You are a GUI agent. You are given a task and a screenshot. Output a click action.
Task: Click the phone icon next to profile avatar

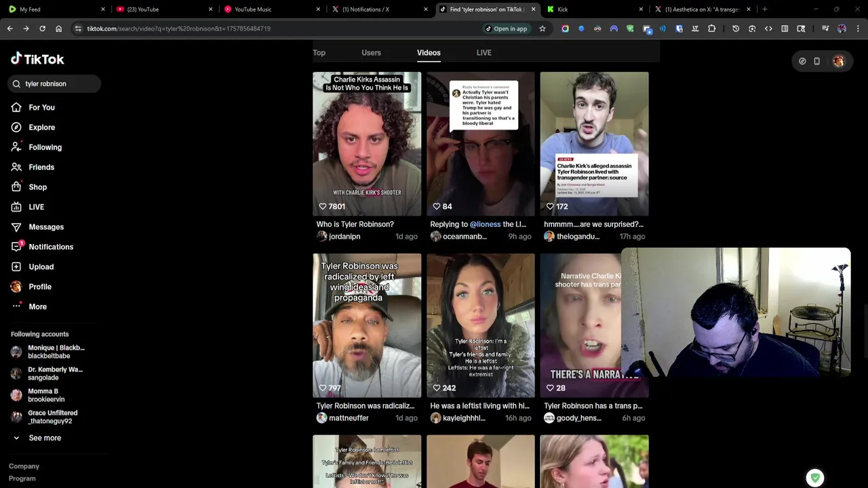[817, 61]
